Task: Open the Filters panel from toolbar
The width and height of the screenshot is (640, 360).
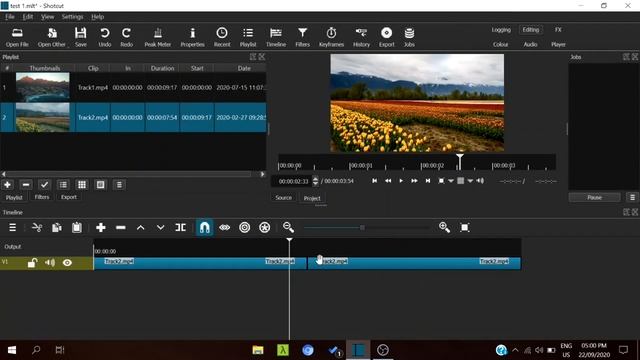Action: [x=302, y=37]
